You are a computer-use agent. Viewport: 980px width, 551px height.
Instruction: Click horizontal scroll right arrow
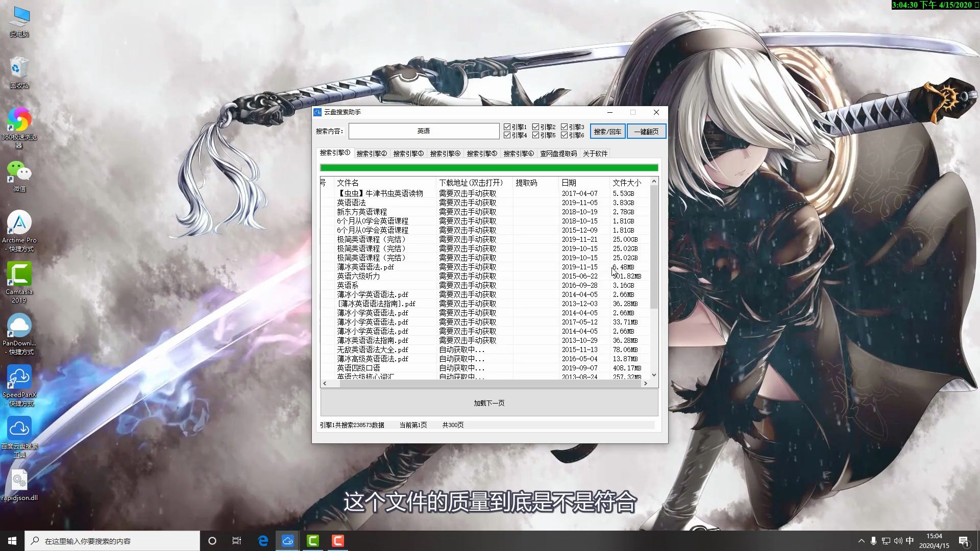645,383
